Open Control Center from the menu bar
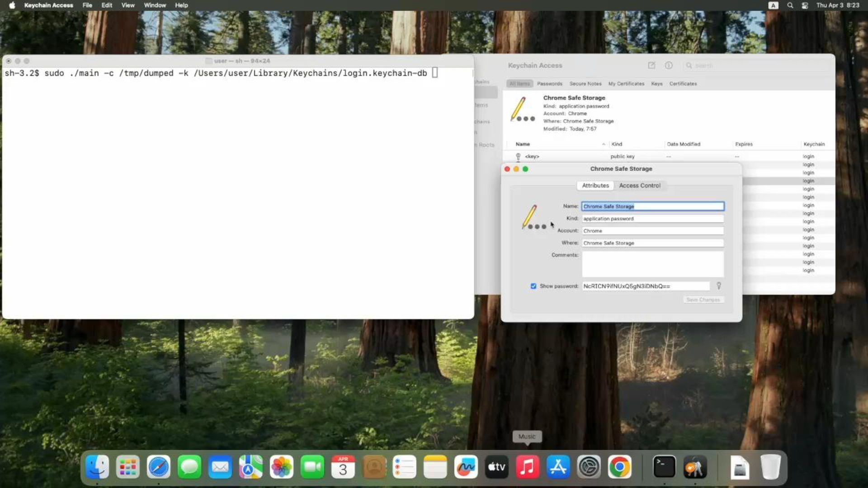The width and height of the screenshot is (868, 488). 805,5
